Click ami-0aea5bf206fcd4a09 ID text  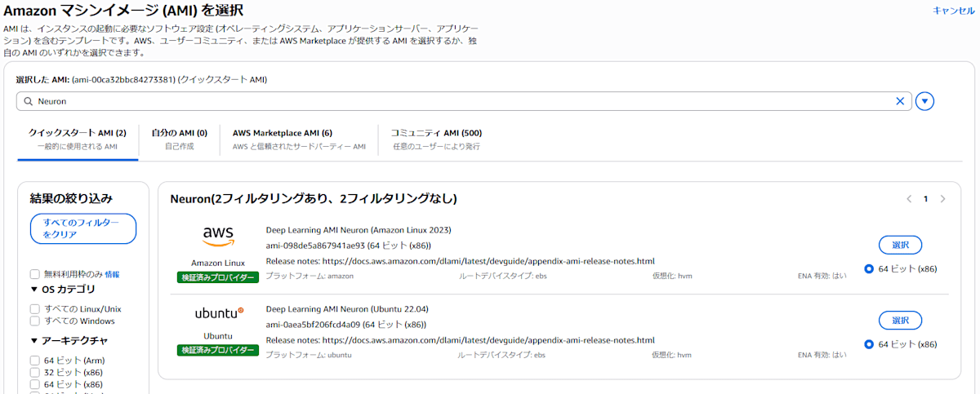[x=314, y=324]
